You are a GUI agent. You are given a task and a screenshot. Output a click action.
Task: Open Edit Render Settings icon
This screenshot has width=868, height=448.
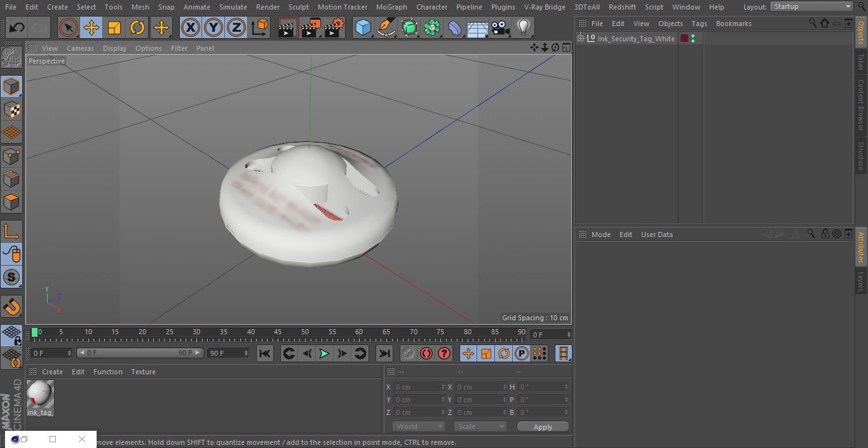click(334, 28)
